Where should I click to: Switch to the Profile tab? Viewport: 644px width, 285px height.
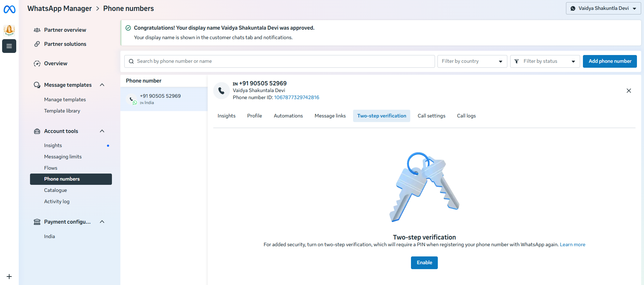255,116
